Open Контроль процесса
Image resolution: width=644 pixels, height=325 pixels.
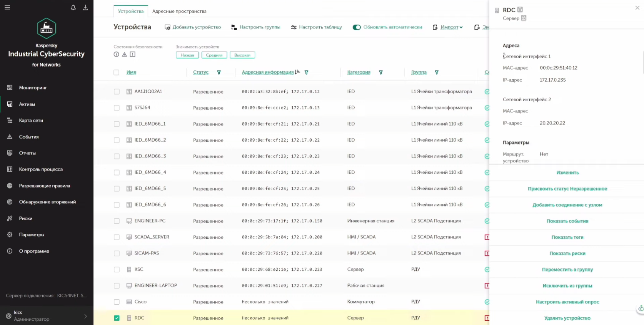point(41,169)
